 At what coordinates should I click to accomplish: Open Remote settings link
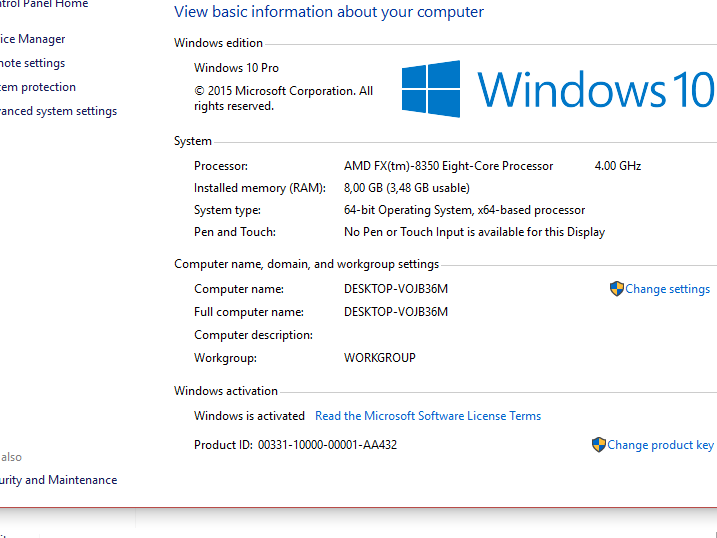[x=32, y=63]
